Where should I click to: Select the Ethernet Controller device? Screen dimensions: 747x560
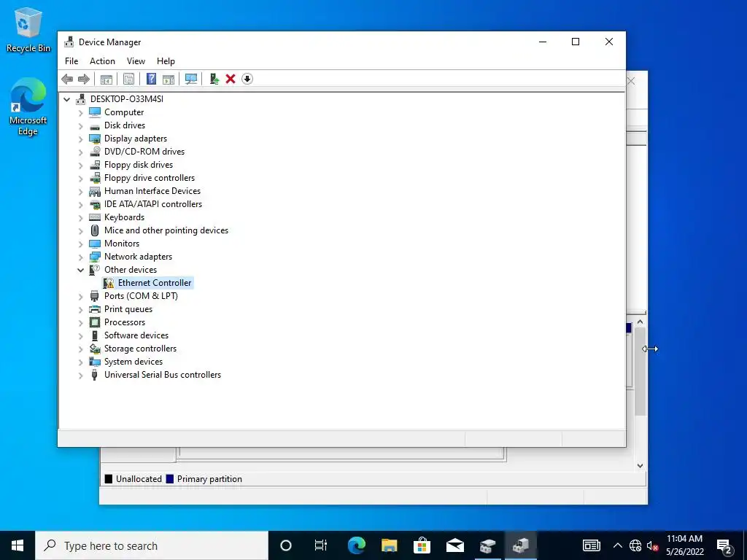(155, 283)
